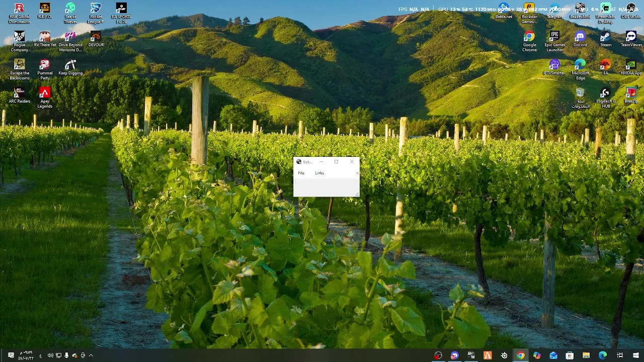
Task: Minimize the BakkesMod window
Action: tap(321, 161)
